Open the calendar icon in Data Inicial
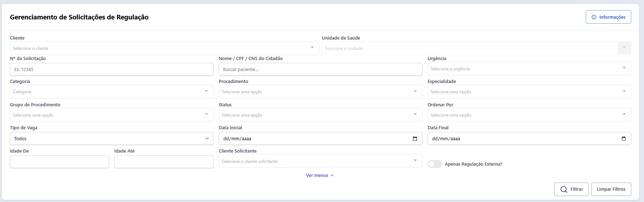This screenshot has width=644, height=202. tap(415, 138)
